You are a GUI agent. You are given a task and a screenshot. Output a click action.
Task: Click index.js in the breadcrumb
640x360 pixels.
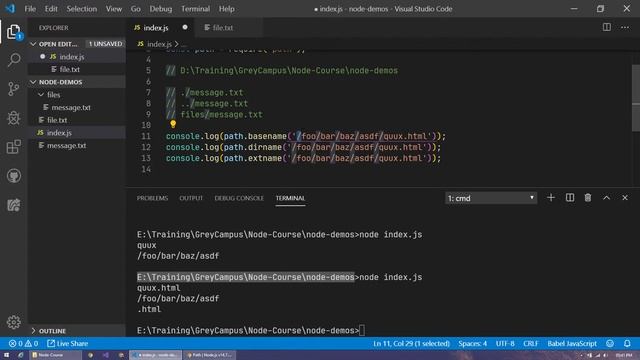tap(159, 44)
